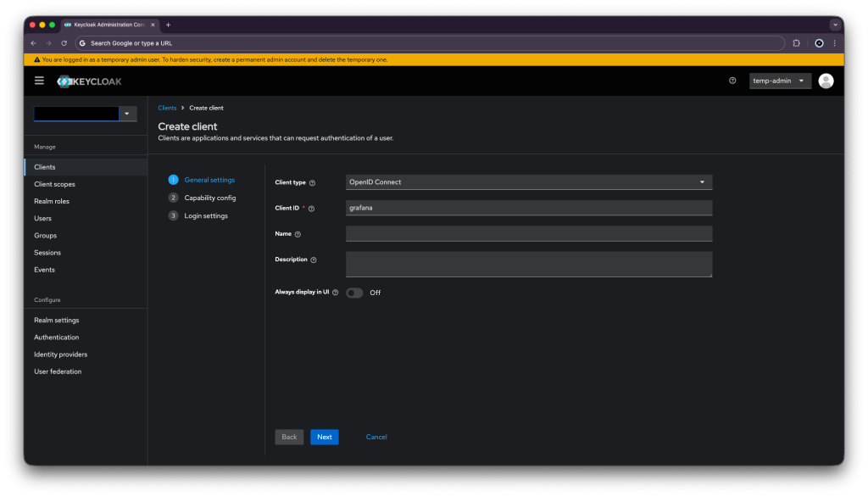Viewport: 868px width, 497px height.
Task: Click the Clients breadcrumb link
Action: [167, 108]
